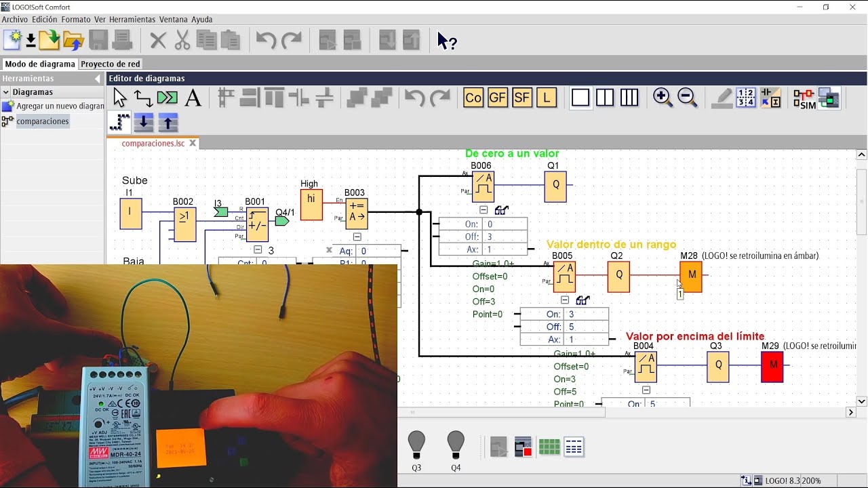Click the convert diagram icon beside page layout
868x488 pixels.
(x=770, y=98)
